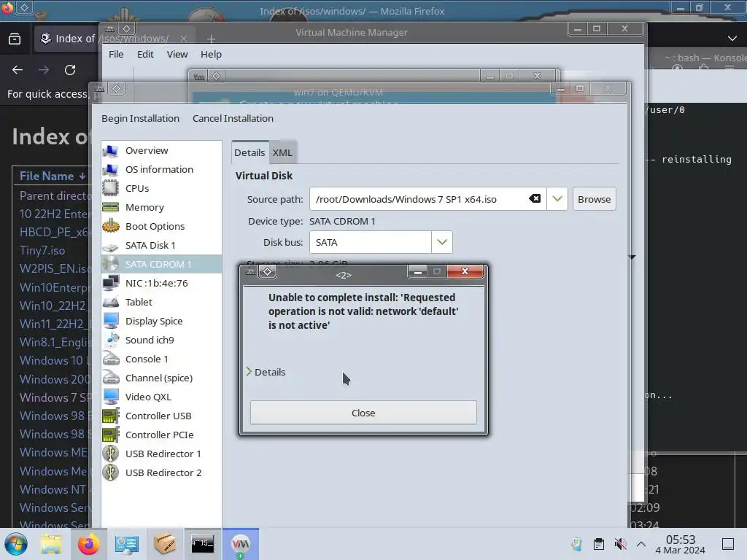This screenshot has width=747, height=560.
Task: Select the CPUs chip icon
Action: click(x=111, y=188)
